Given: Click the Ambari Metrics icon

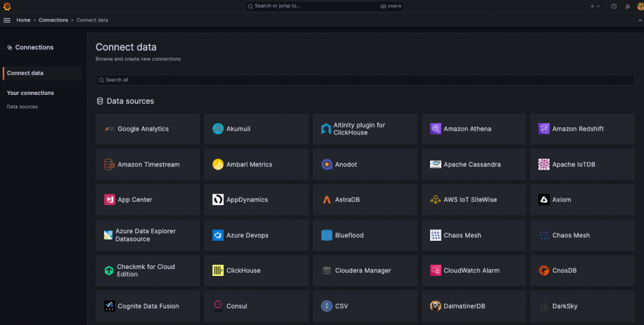Looking at the screenshot, I should (218, 164).
